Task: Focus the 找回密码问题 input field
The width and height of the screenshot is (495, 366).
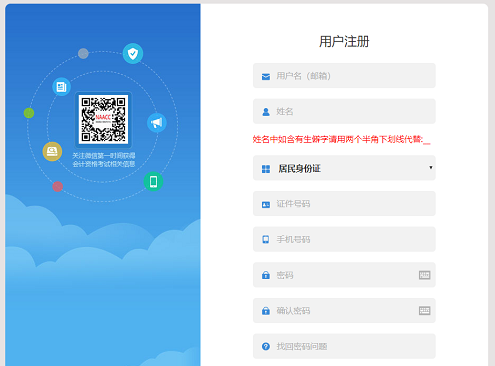Action: [x=344, y=346]
